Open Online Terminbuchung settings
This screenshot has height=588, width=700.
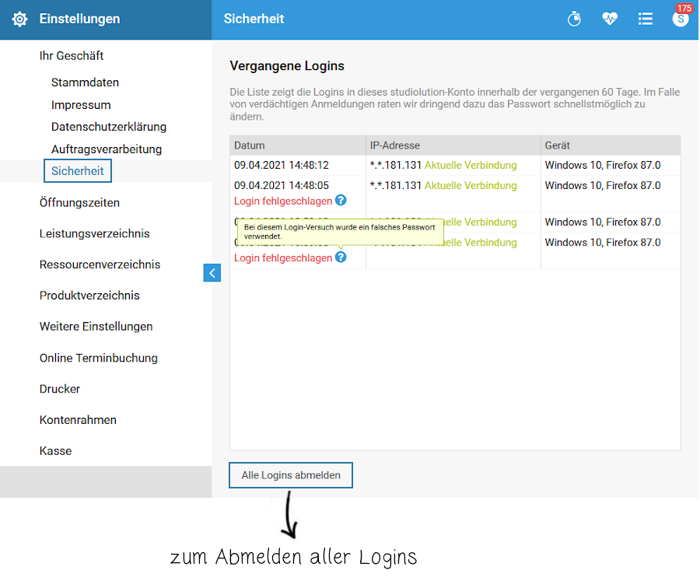(98, 358)
